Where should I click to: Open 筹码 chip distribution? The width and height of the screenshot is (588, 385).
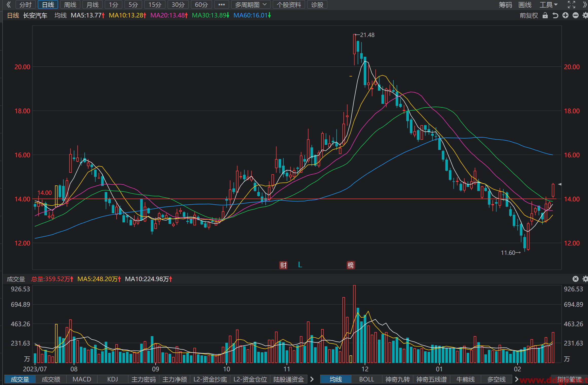click(505, 5)
